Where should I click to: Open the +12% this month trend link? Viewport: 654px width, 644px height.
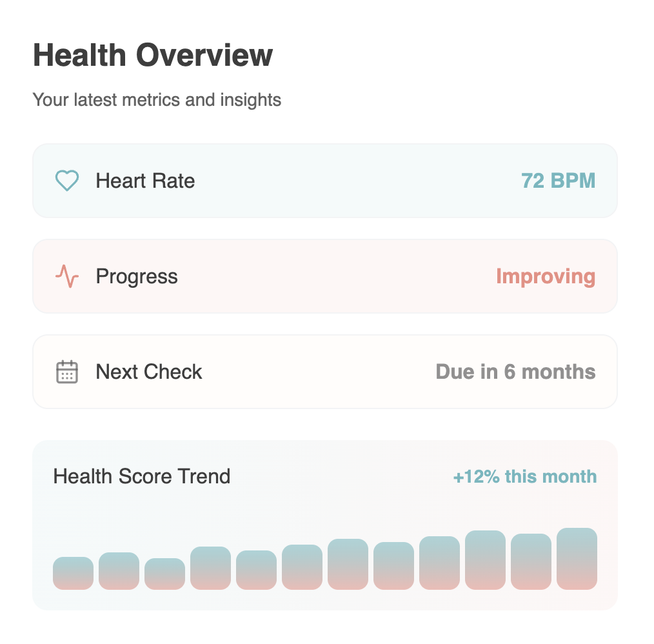click(x=524, y=477)
